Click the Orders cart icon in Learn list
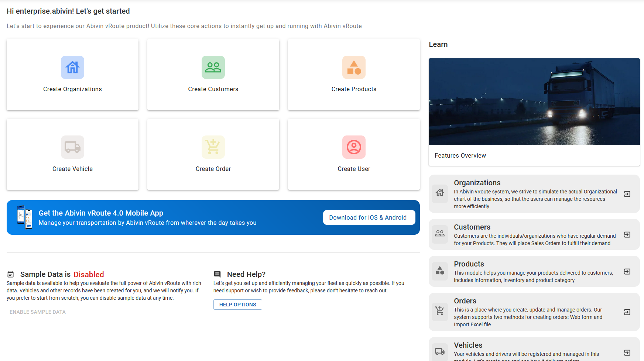Screen dimensions: 644x361 point(440,311)
